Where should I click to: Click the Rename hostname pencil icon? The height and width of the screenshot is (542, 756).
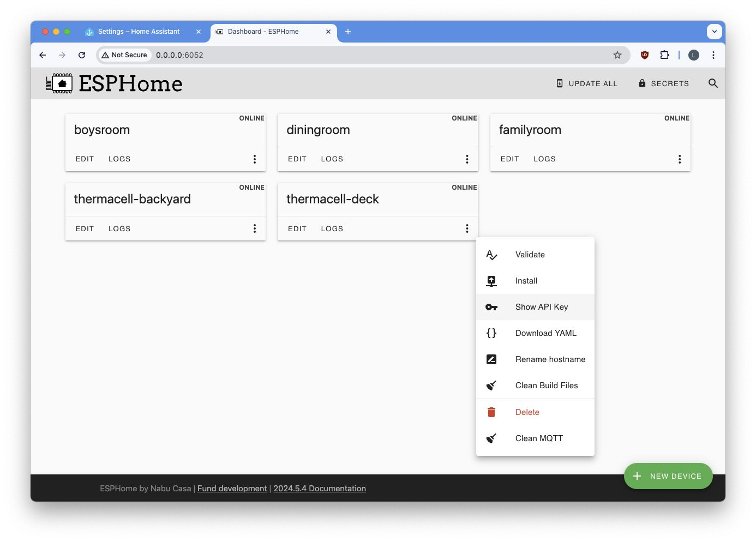(x=491, y=359)
